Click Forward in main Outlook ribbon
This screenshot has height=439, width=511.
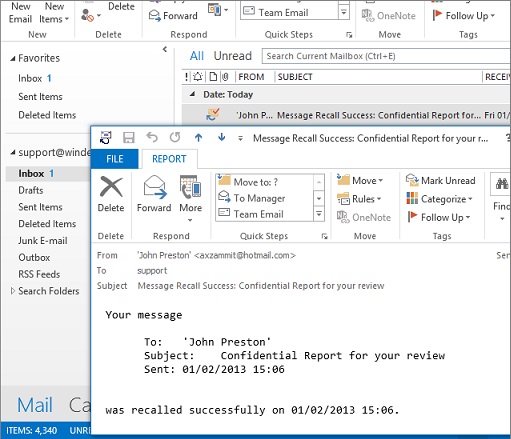(173, 15)
